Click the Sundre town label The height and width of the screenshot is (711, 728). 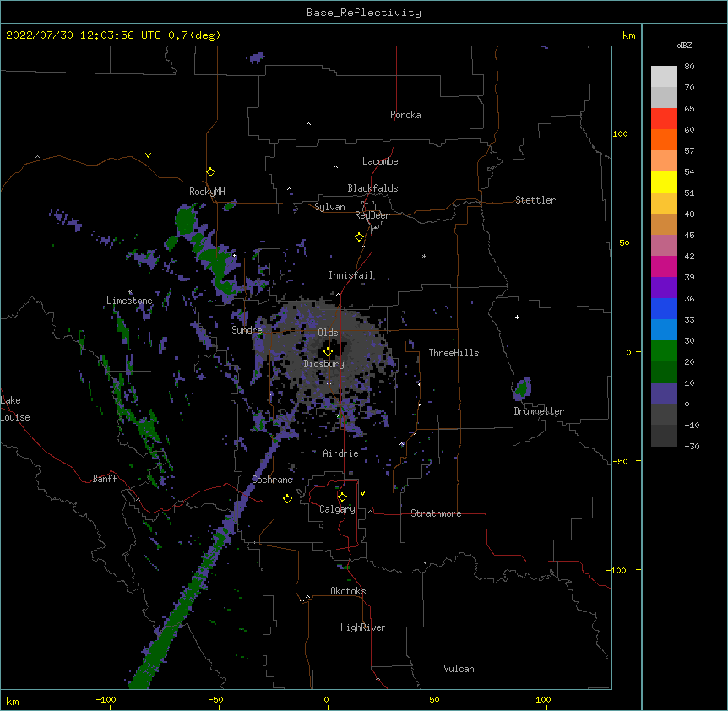(247, 330)
